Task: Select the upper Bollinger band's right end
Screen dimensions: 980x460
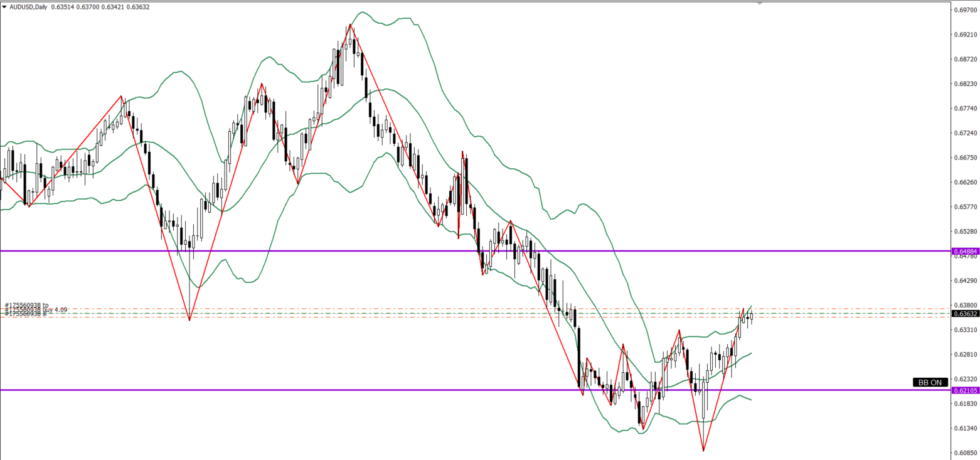Action: [751, 306]
